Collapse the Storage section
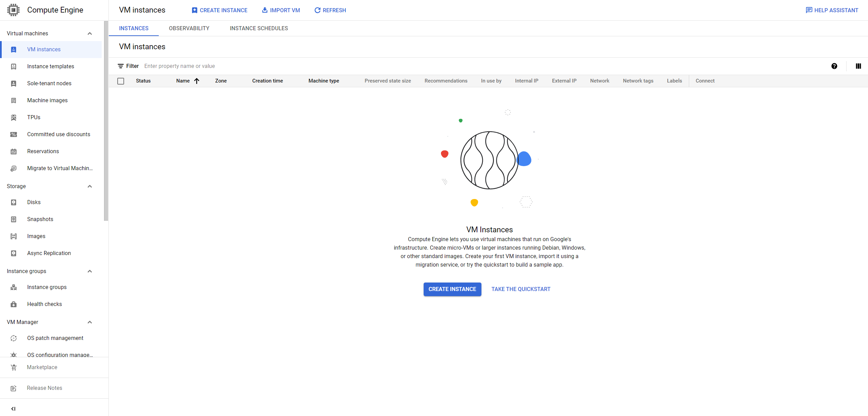 click(90, 186)
